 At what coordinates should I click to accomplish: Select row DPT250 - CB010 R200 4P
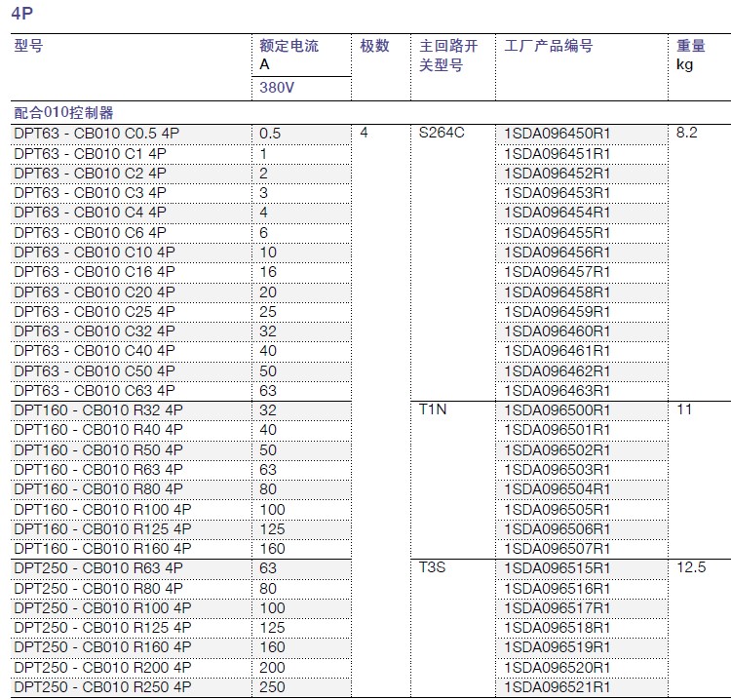pos(370,668)
